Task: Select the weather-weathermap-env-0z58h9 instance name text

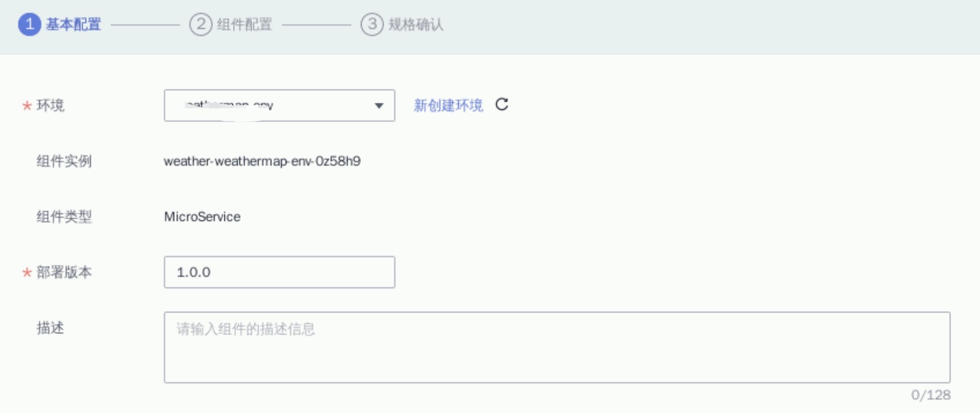Action: (x=262, y=161)
